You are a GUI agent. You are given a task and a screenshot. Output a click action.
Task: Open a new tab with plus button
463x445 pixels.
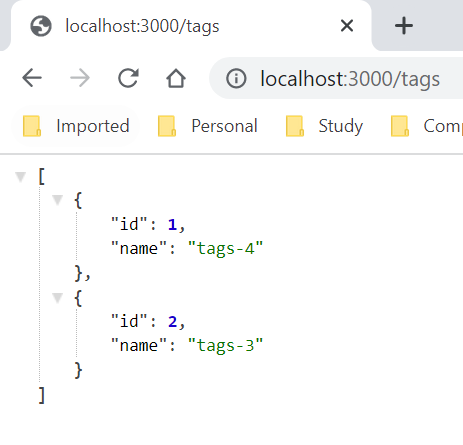(x=404, y=26)
